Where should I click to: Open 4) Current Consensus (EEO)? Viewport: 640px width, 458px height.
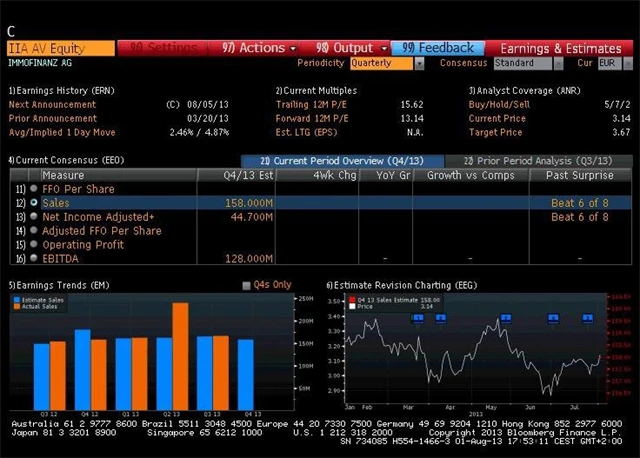click(66, 160)
